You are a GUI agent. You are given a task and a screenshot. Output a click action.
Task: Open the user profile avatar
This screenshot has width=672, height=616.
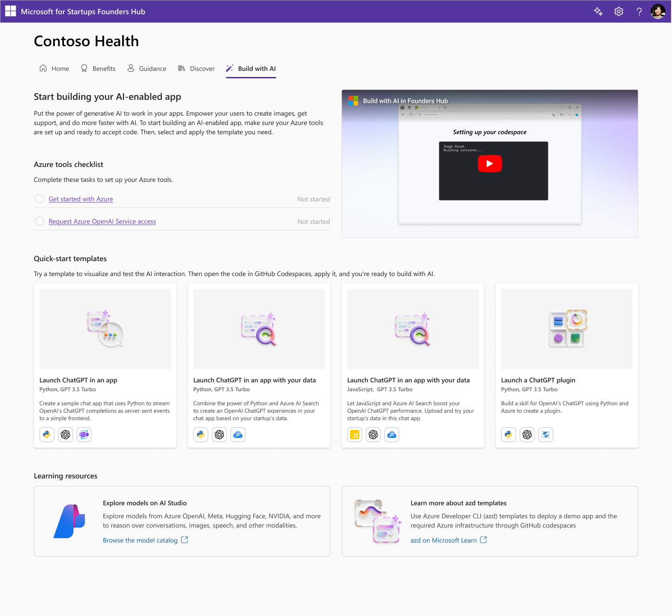[x=658, y=11]
